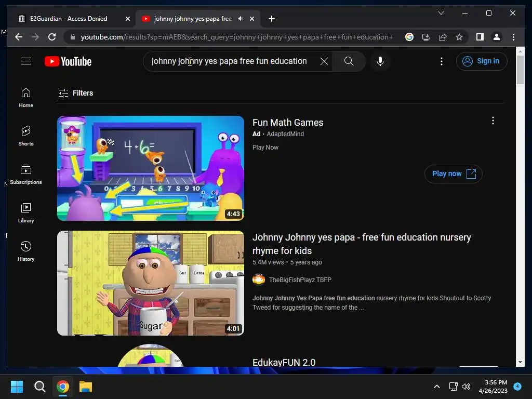532x399 pixels.
Task: Click the Sign in button
Action: coord(482,61)
